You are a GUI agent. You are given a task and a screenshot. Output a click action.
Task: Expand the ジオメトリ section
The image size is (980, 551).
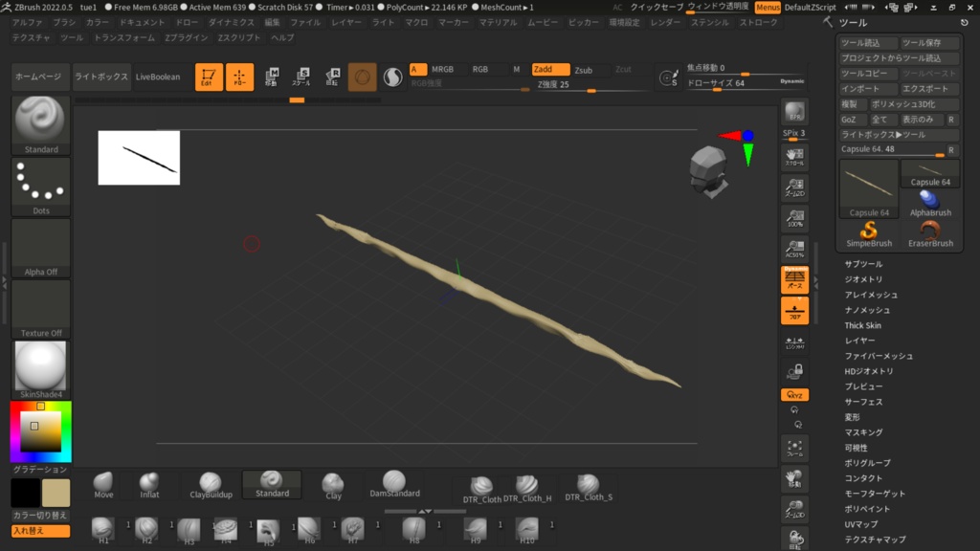(x=864, y=279)
